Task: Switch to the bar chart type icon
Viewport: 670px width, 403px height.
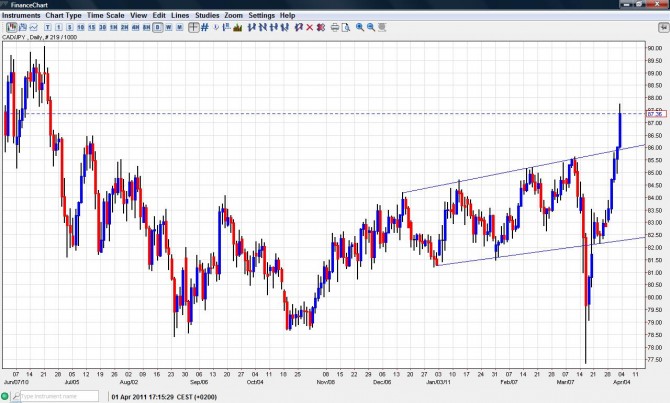Action: coord(23,27)
